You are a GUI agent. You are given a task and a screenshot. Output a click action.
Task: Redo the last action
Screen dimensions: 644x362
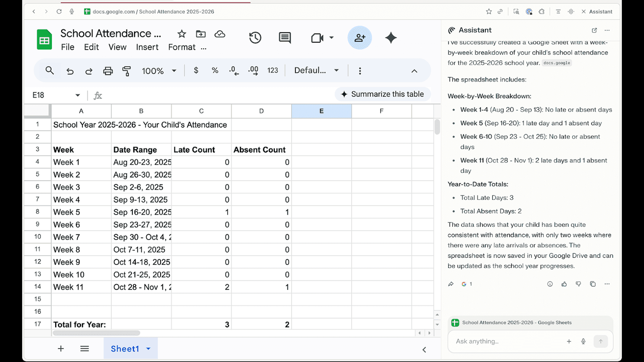point(89,71)
